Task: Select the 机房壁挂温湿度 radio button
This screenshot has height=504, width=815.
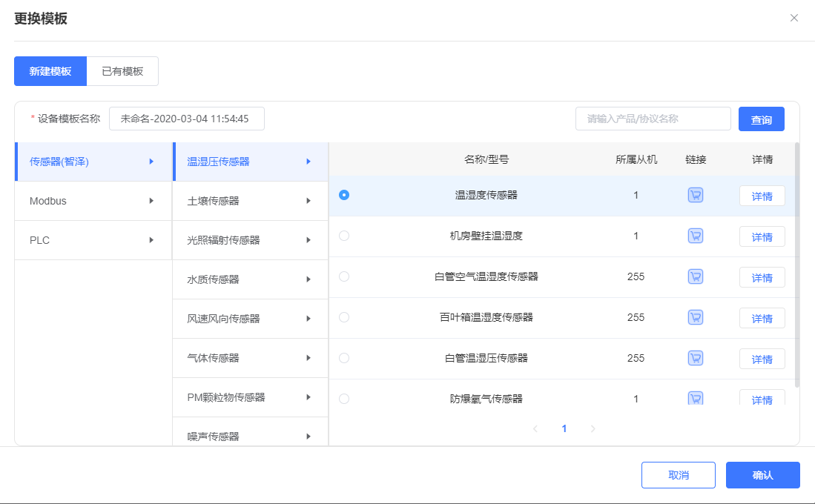Action: (344, 236)
